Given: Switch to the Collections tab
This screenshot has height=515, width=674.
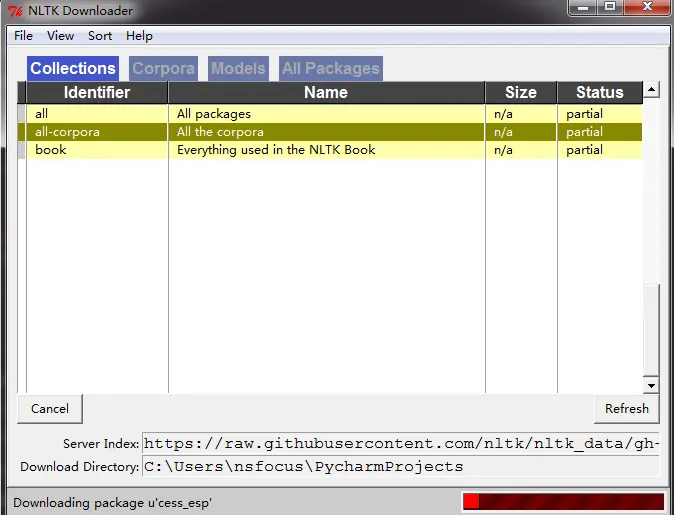Looking at the screenshot, I should click(x=73, y=68).
